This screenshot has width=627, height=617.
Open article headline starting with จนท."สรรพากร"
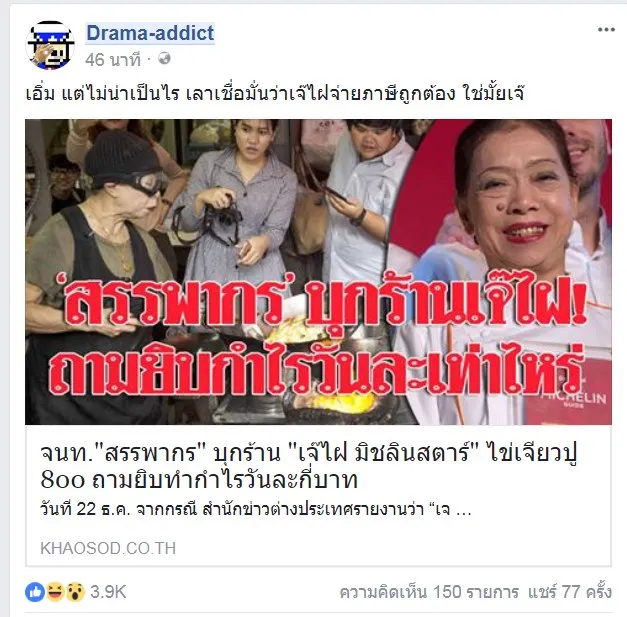pyautogui.click(x=309, y=466)
